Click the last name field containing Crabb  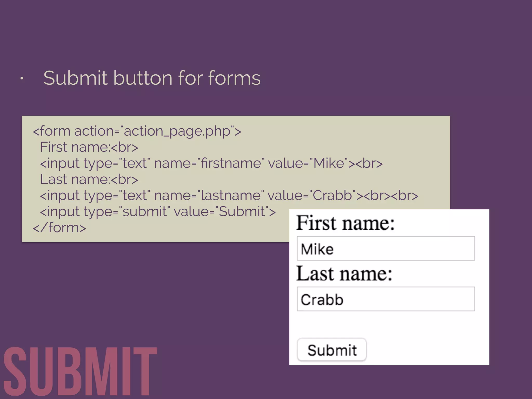(386, 299)
